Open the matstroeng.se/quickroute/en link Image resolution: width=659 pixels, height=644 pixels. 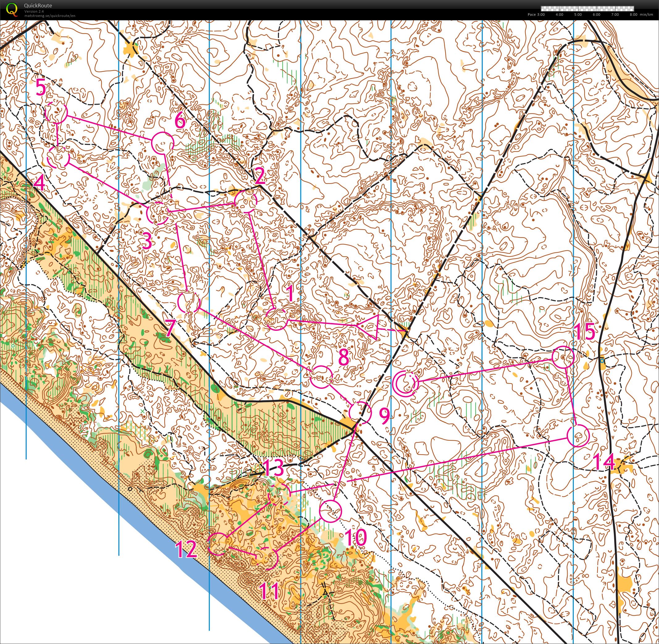point(49,15)
